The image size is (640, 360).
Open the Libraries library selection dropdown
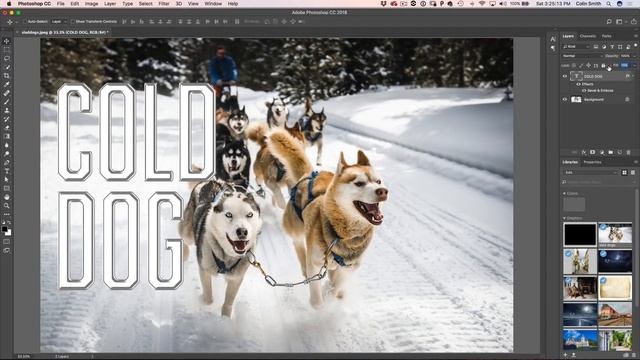(x=591, y=173)
